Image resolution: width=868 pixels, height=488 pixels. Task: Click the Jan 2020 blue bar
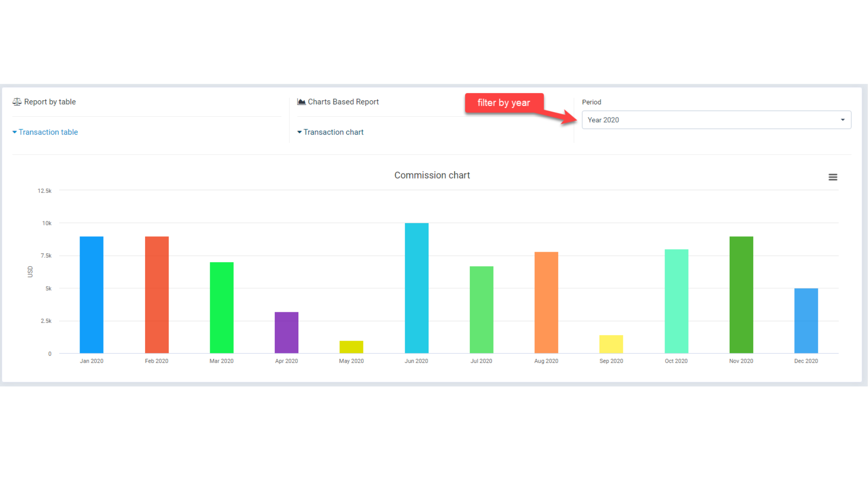click(x=91, y=295)
